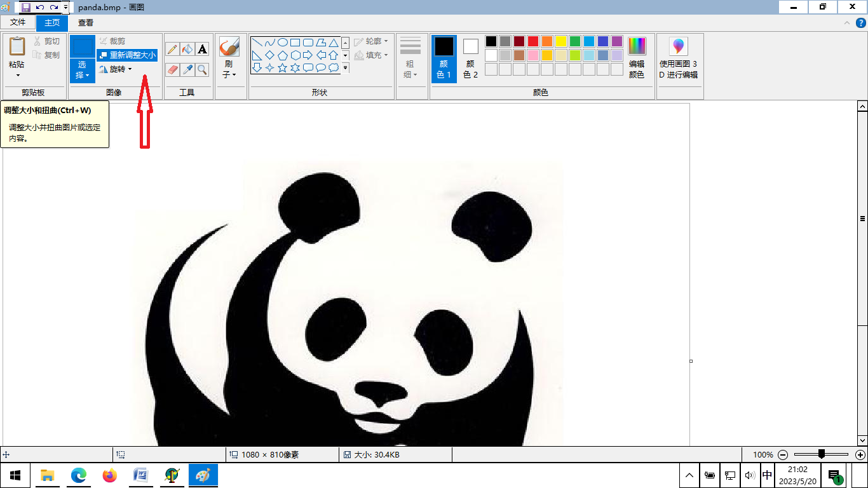Select the Line shape
Viewport: 868px width, 488px height.
pos(257,43)
